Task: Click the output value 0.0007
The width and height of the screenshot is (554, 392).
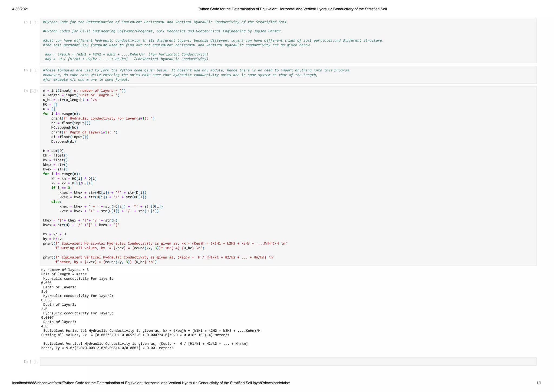Action: [47, 318]
